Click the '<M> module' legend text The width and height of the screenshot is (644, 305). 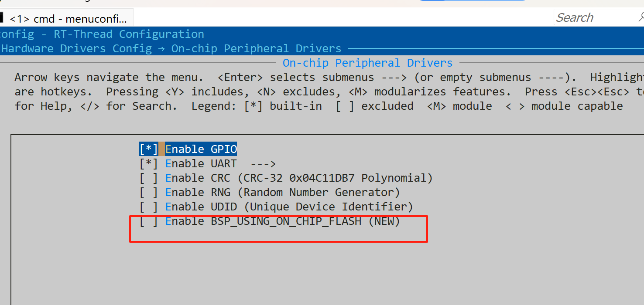point(459,106)
